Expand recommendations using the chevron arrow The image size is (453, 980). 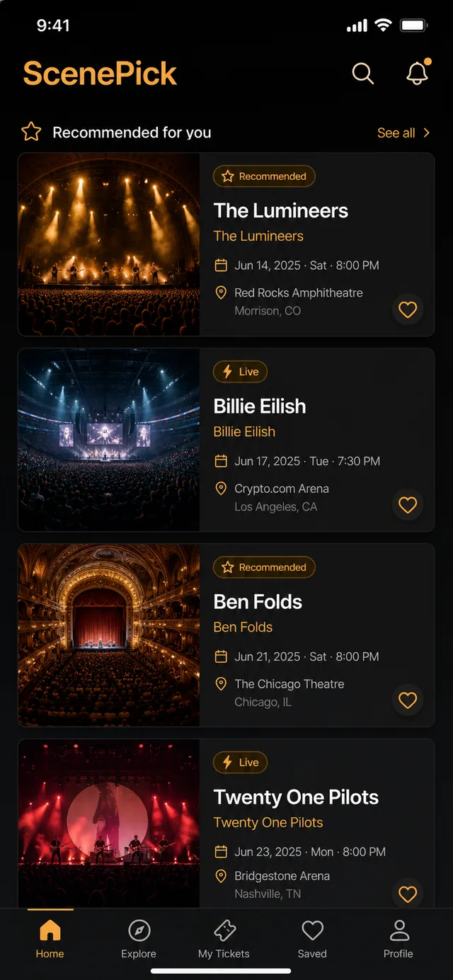coord(426,132)
